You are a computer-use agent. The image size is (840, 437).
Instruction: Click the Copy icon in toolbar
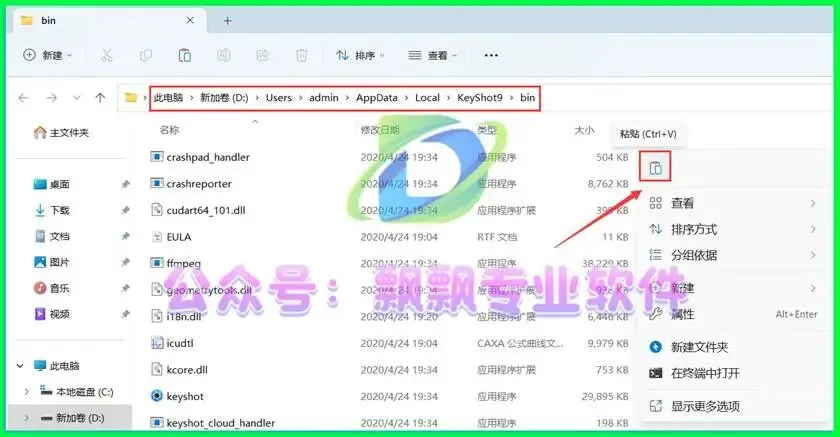[146, 55]
